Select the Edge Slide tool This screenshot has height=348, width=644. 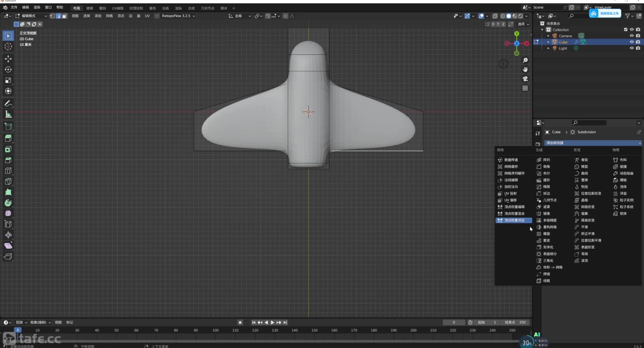(8, 224)
